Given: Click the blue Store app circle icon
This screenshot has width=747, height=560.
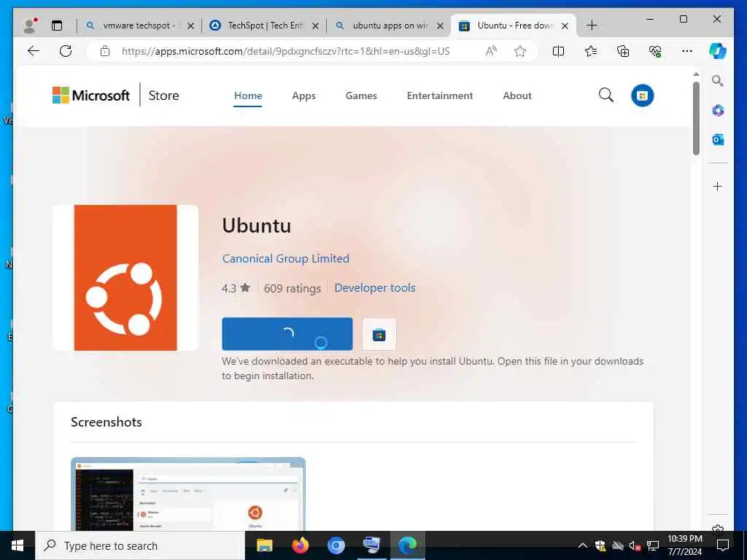Looking at the screenshot, I should 642,96.
